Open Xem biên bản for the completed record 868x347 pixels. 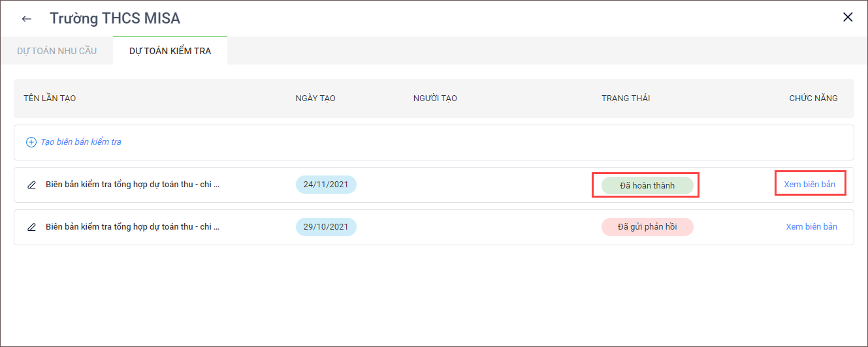(x=810, y=185)
